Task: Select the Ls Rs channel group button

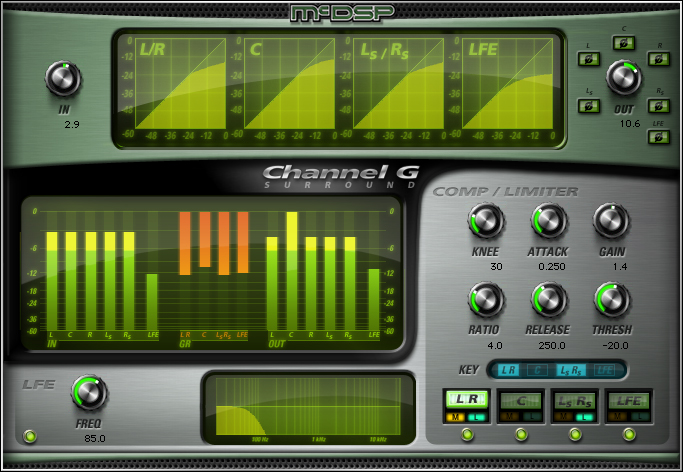Action: [575, 401]
